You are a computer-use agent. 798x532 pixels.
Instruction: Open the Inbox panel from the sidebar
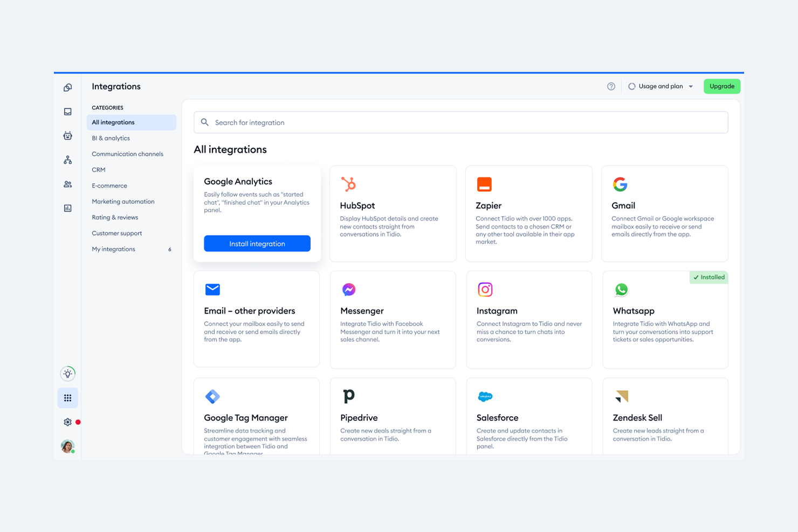tap(67, 111)
